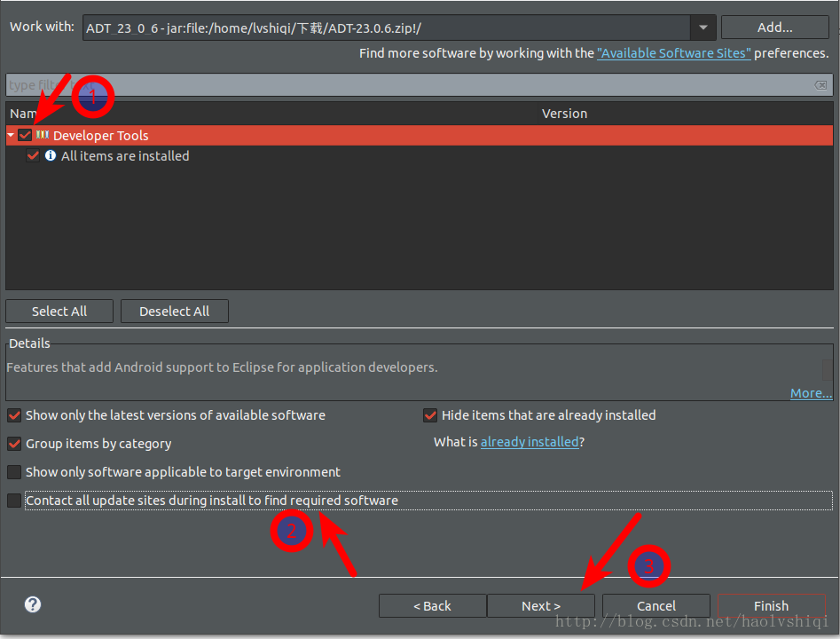The image size is (840, 639).
Task: Open the More... details link
Action: pyautogui.click(x=811, y=393)
